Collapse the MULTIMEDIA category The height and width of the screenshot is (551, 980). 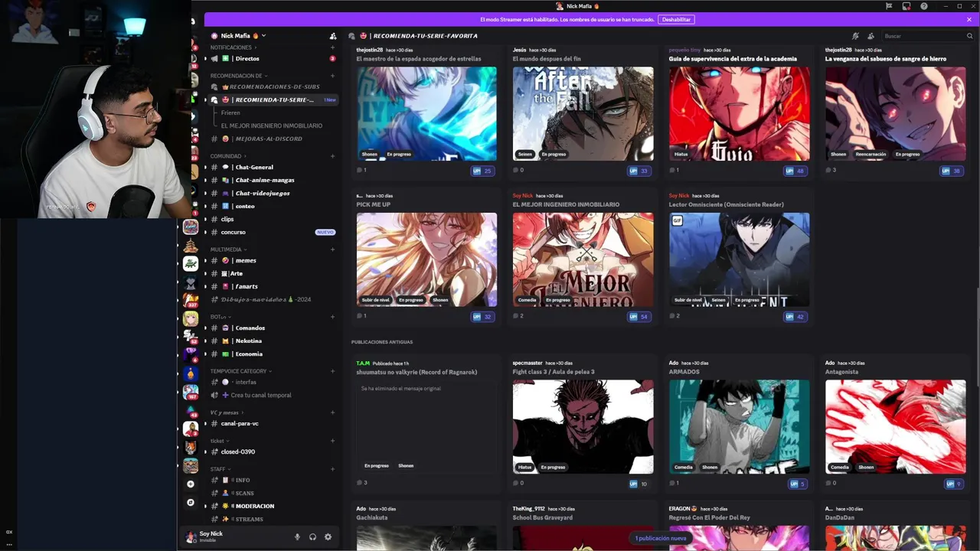tap(228, 249)
